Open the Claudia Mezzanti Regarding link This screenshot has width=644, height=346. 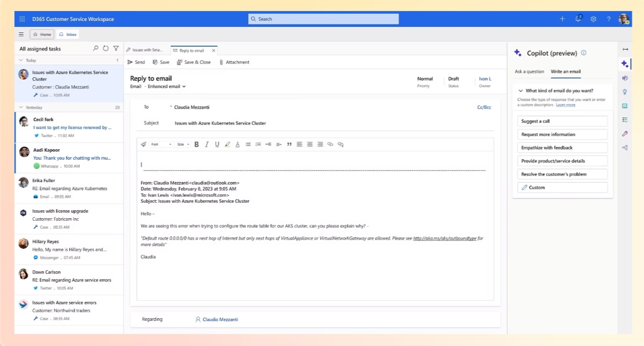coord(220,319)
